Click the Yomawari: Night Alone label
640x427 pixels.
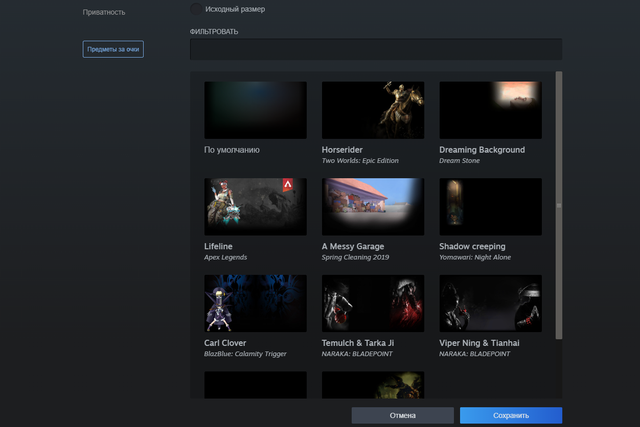[475, 257]
